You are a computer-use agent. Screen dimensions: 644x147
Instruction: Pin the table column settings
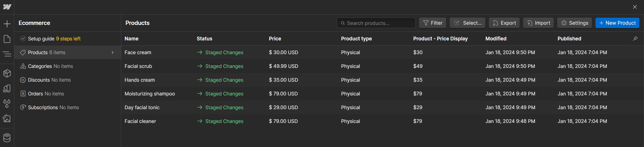635,38
